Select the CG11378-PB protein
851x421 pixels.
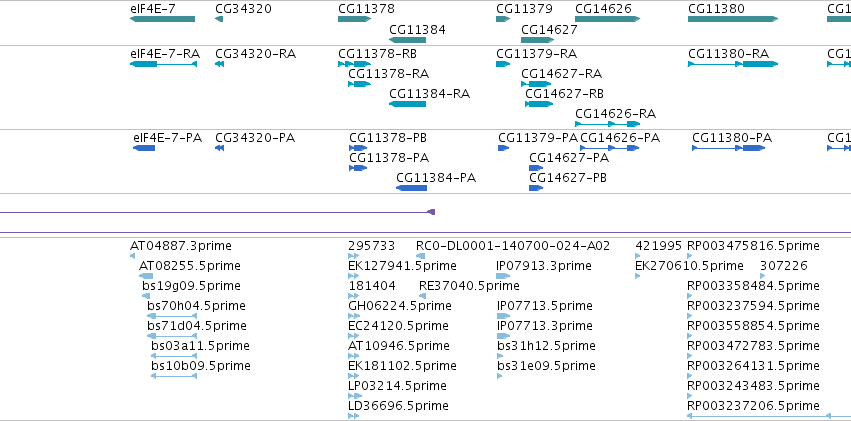(358, 148)
